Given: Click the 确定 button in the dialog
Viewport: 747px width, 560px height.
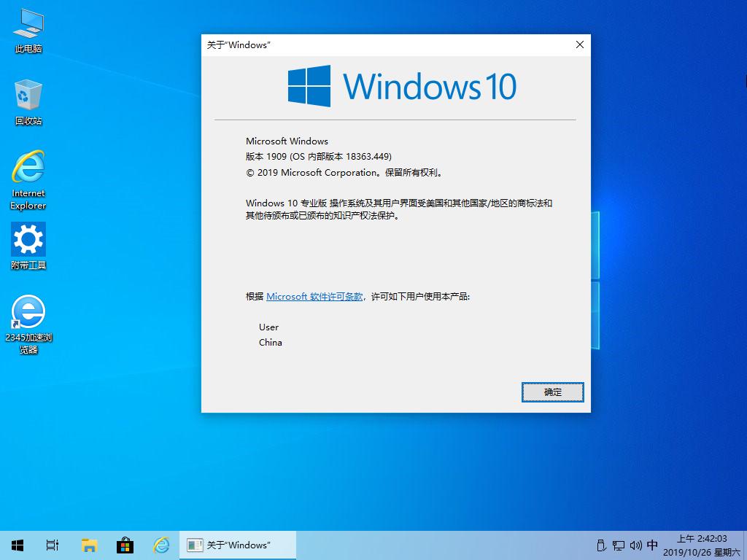Looking at the screenshot, I should 553,392.
